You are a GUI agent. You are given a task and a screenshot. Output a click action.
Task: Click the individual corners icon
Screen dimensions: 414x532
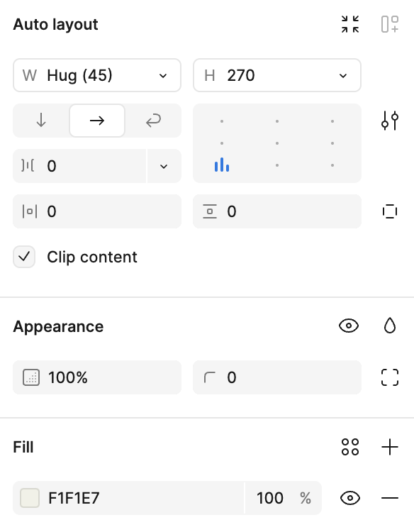pos(390,377)
